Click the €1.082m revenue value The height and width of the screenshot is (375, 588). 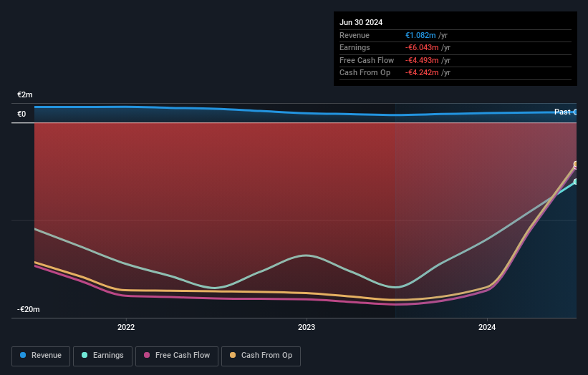coord(420,35)
